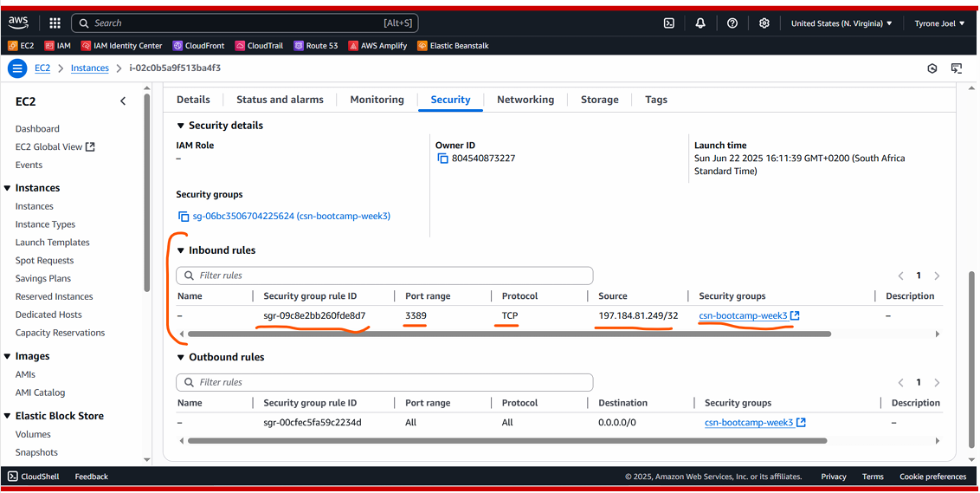Switch to the Networking tab
Screen dimensions: 980x493
pos(525,100)
